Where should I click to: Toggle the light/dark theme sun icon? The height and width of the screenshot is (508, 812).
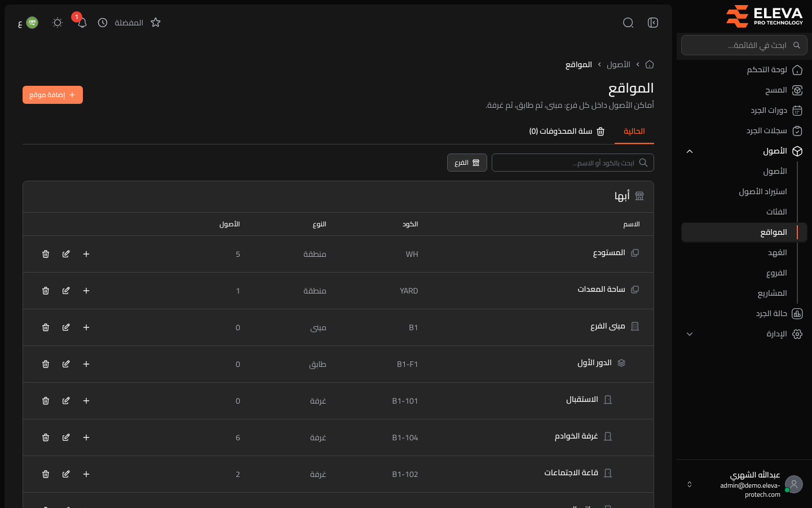(58, 23)
